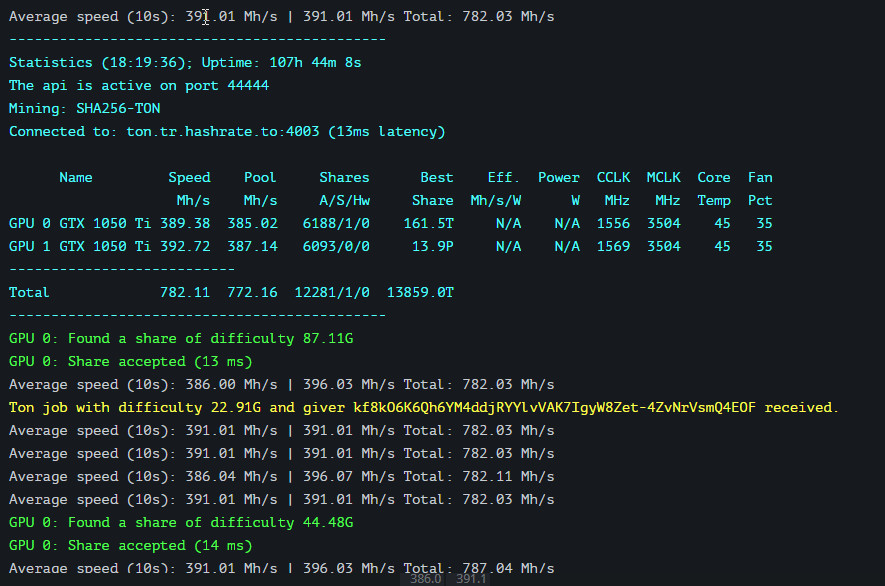
Task: Click the average speed 386.04 Mh/s value
Action: point(231,477)
